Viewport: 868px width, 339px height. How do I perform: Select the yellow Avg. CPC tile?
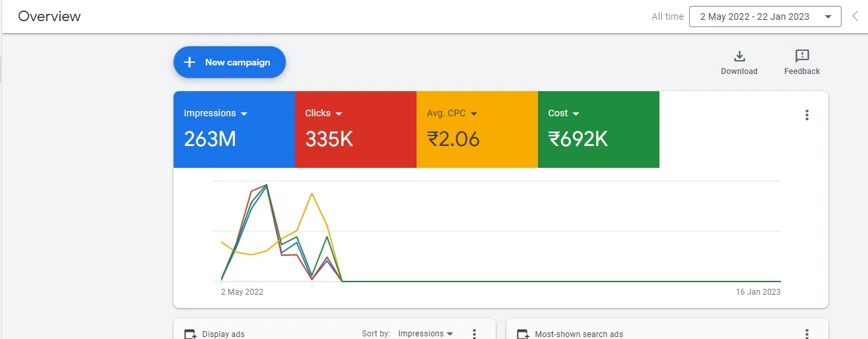477,130
